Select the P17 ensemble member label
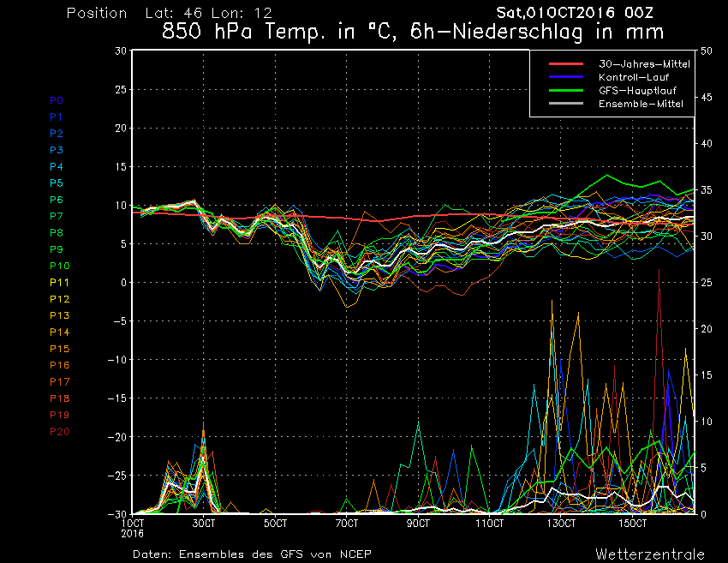This screenshot has width=728, height=563. (59, 381)
